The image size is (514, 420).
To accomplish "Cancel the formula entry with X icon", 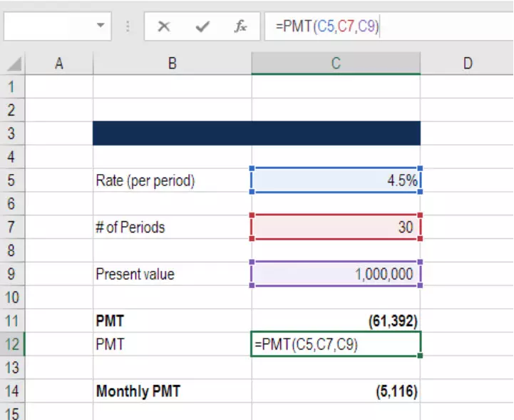I will click(163, 26).
